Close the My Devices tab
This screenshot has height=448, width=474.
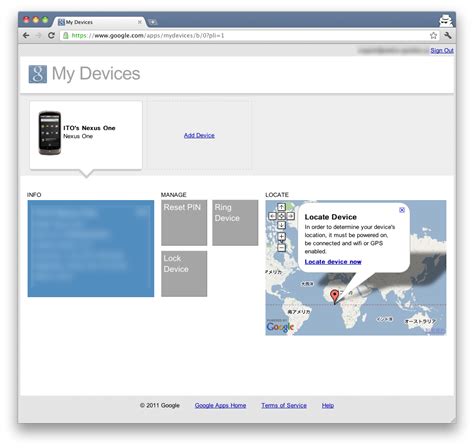[140, 22]
